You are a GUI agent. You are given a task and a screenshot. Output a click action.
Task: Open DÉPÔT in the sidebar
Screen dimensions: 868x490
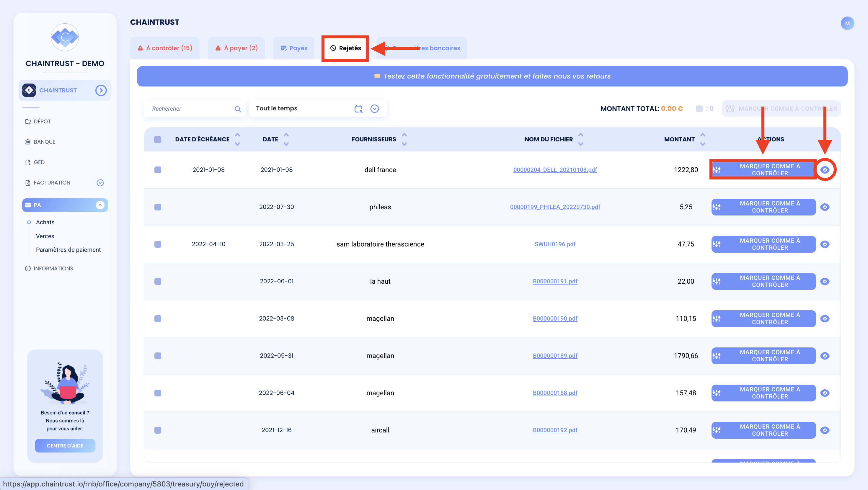coord(38,121)
